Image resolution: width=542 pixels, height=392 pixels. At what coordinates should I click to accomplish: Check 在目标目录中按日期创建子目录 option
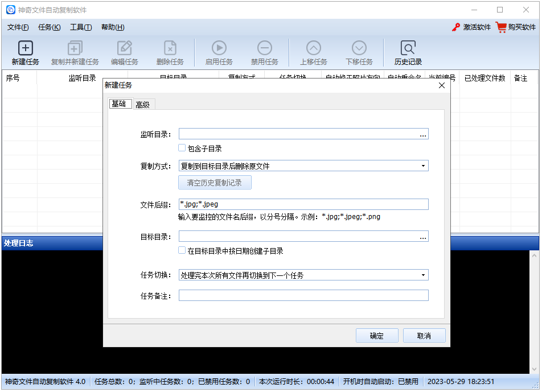(183, 250)
